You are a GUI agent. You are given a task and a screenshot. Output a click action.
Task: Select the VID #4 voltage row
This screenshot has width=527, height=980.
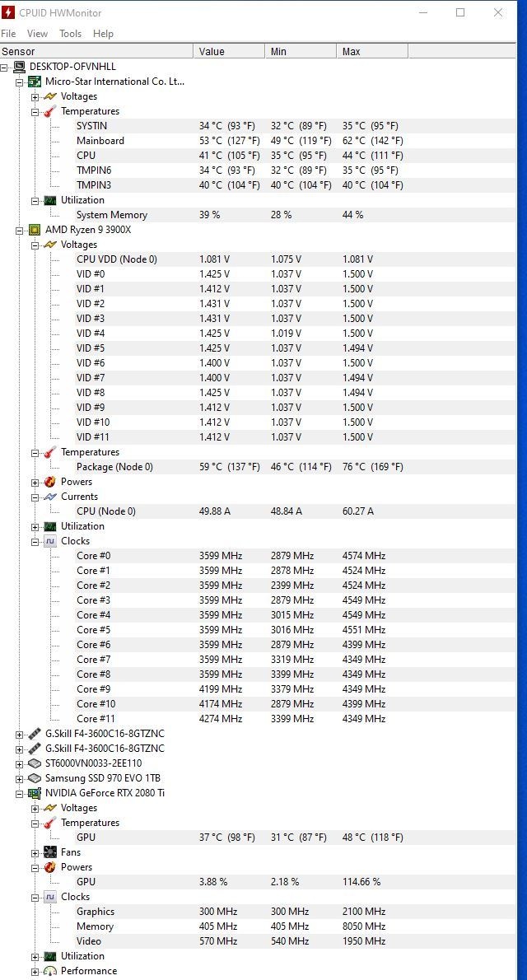(x=295, y=334)
